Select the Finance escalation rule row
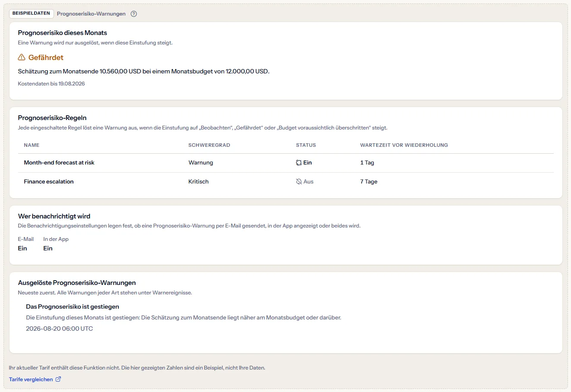This screenshot has height=392, width=571. tap(286, 182)
